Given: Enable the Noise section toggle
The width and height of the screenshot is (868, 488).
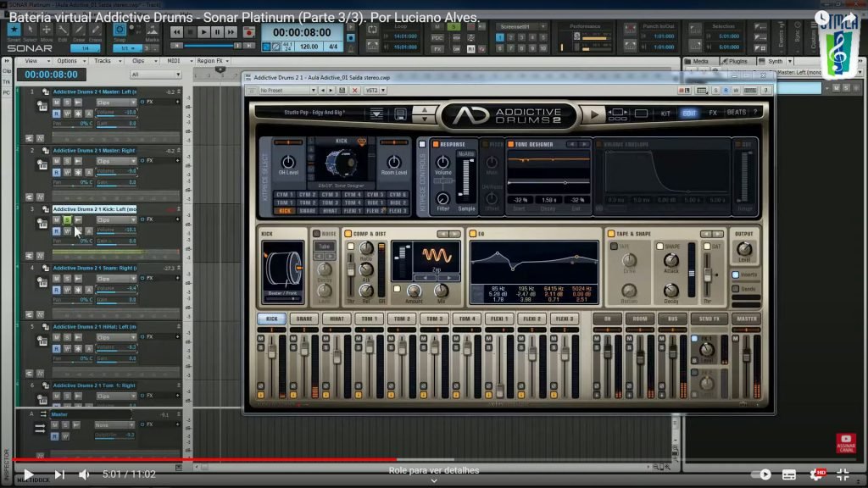Looking at the screenshot, I should 317,234.
